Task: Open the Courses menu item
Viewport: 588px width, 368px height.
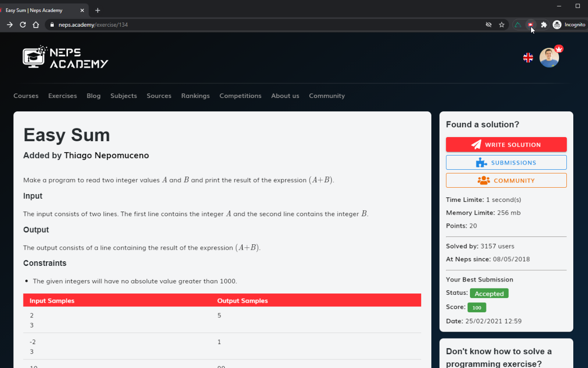Action: point(26,96)
